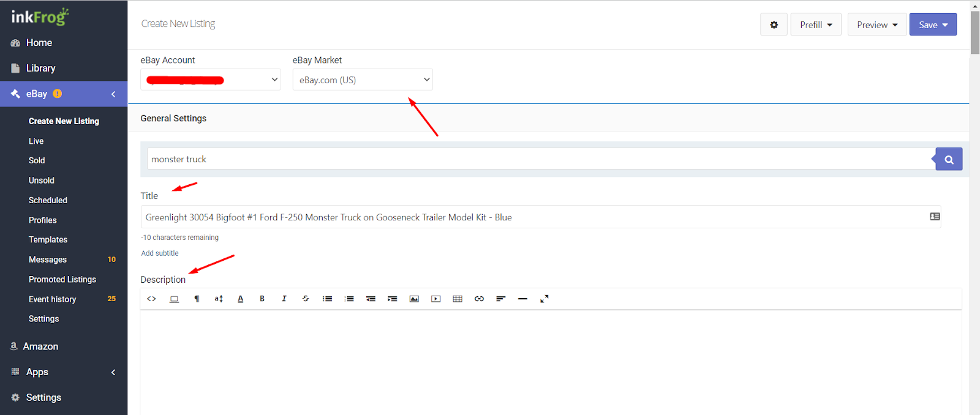The width and height of the screenshot is (980, 415).
Task: Insert an image into the description
Action: [x=415, y=299]
